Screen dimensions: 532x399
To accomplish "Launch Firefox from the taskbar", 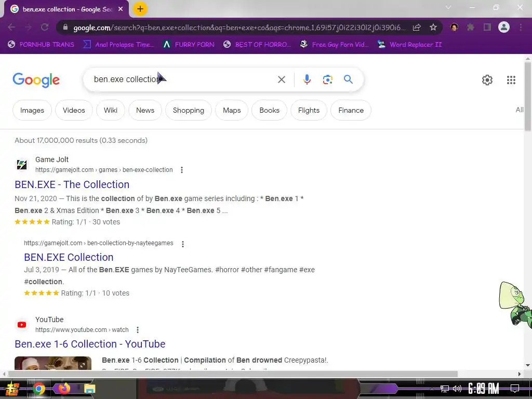I will (64, 388).
